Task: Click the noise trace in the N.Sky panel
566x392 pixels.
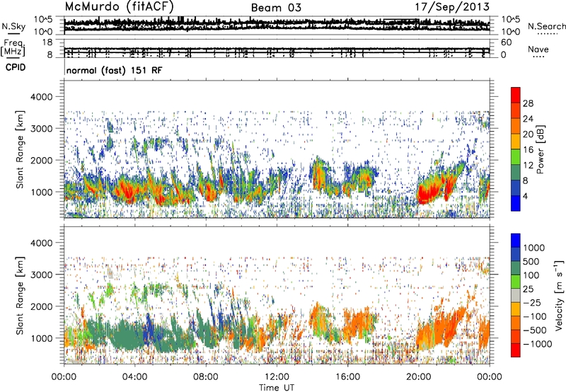Action: click(x=277, y=25)
